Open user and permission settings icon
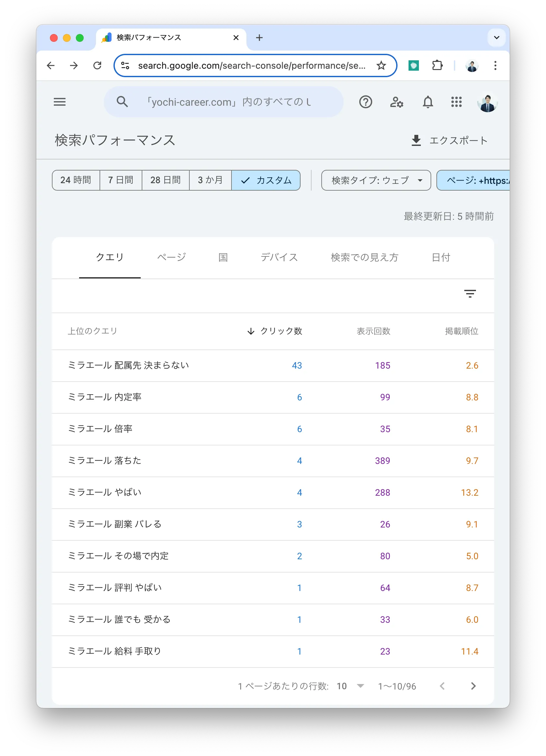 pyautogui.click(x=396, y=102)
